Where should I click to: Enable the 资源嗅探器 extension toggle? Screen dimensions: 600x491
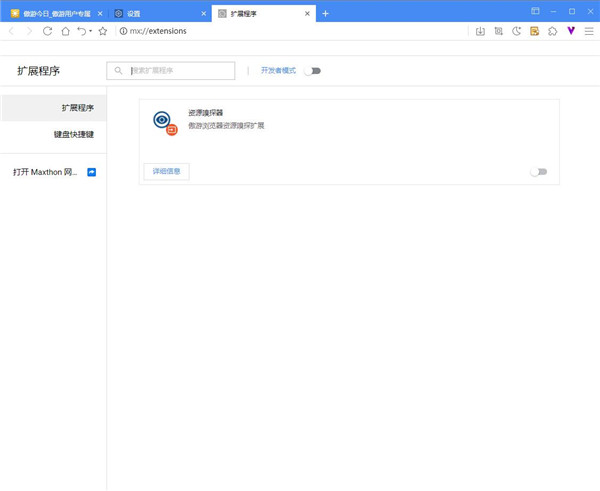coord(539,172)
